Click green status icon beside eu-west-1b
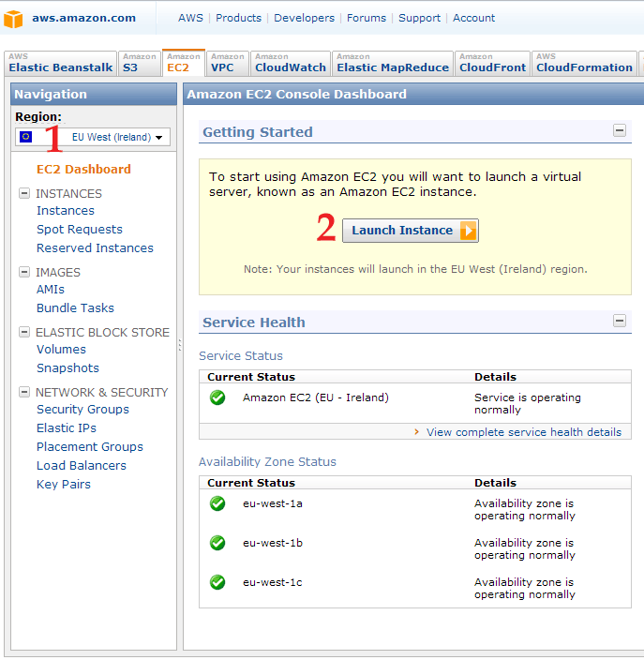The image size is (644, 660). (x=217, y=543)
